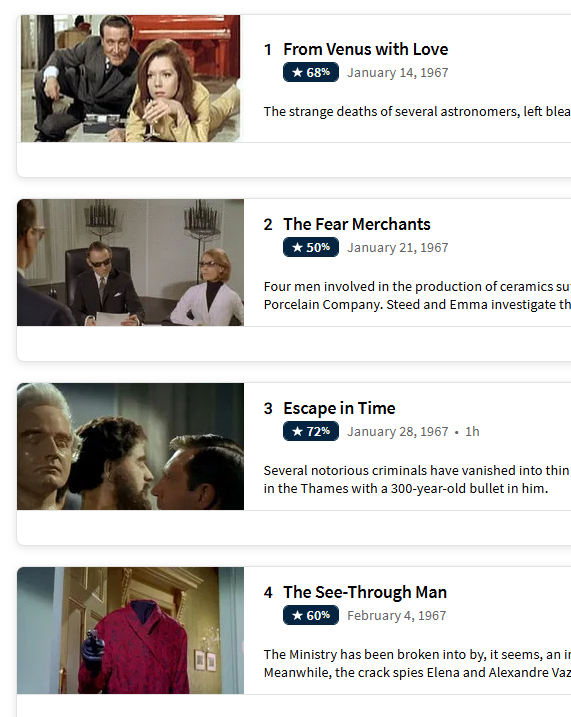Click the January 21, 1967 air date

(398, 248)
